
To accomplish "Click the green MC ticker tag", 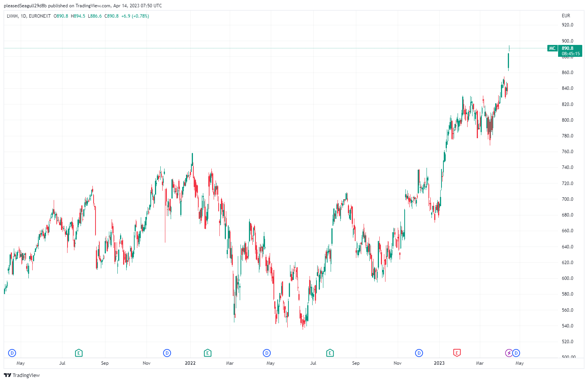I will tap(552, 48).
